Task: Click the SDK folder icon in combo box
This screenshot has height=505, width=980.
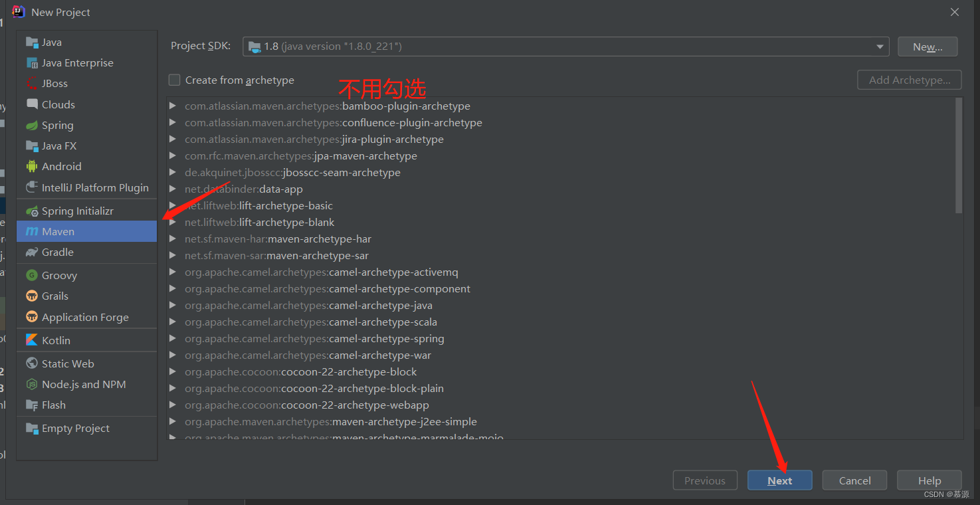Action: pyautogui.click(x=254, y=47)
